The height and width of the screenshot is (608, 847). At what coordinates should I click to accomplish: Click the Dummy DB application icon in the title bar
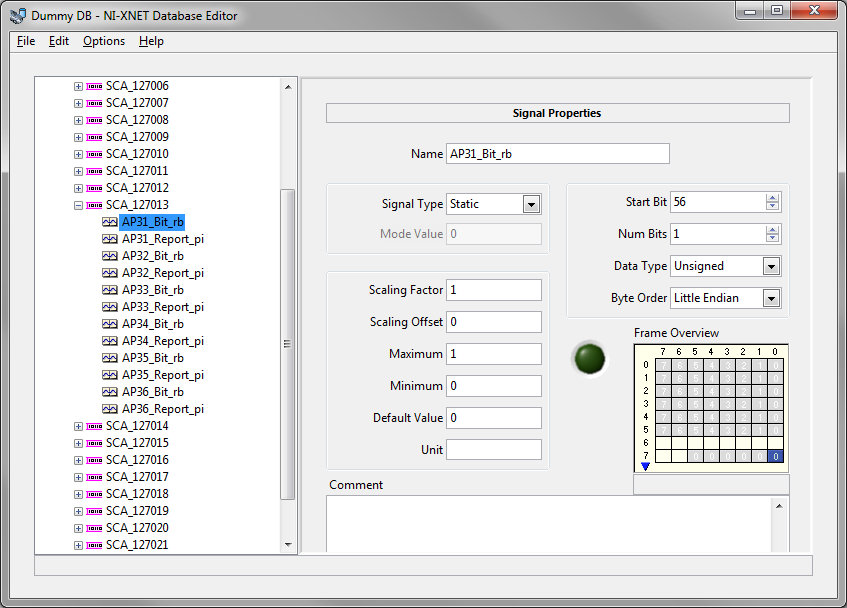18,16
